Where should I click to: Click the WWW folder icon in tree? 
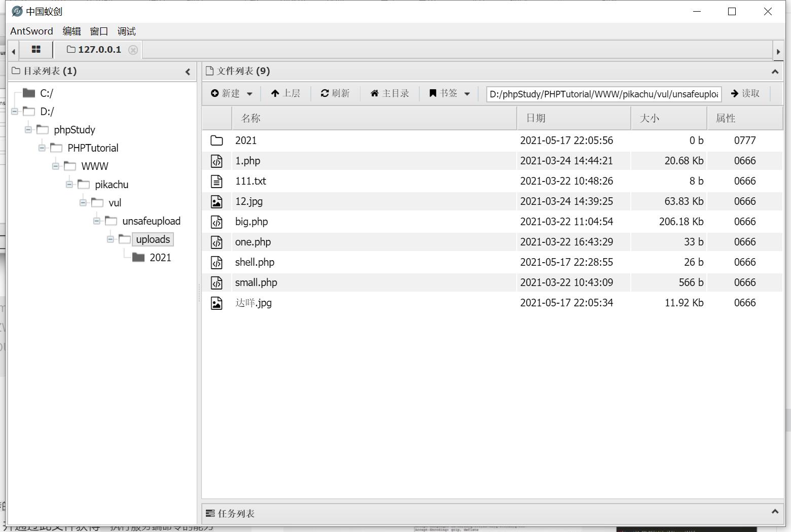[70, 166]
